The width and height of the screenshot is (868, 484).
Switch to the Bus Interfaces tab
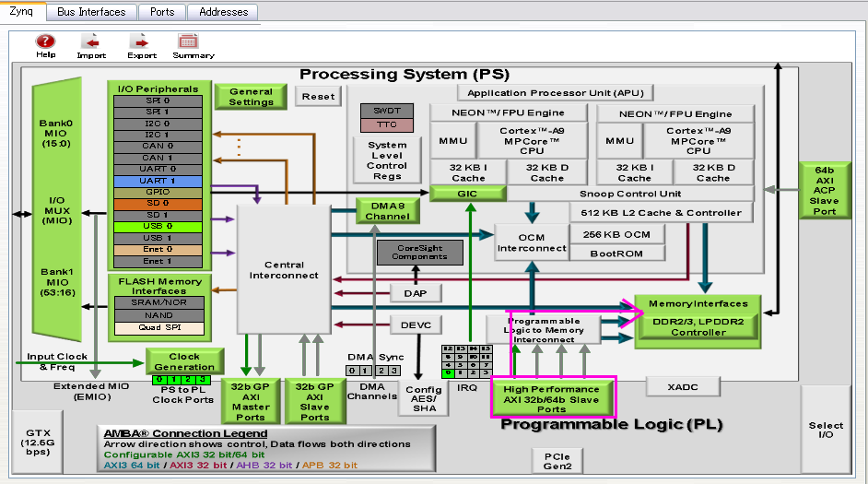91,12
